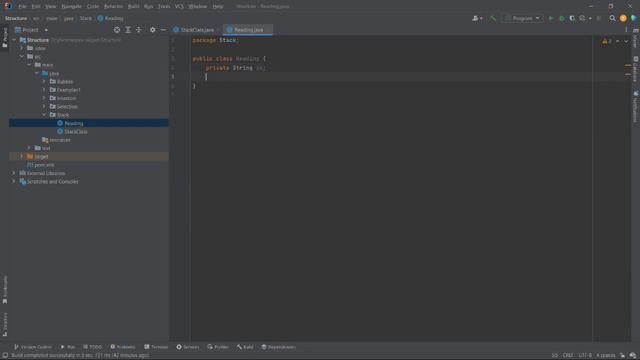Open the Project view selector dropdown
Image resolution: width=640 pixels, height=360 pixels.
tap(31, 30)
